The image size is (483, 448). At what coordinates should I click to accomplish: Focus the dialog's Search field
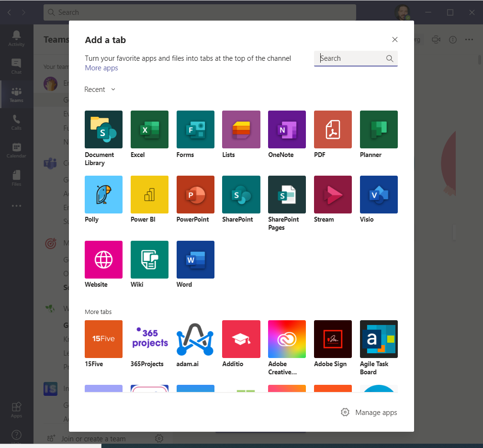(356, 58)
